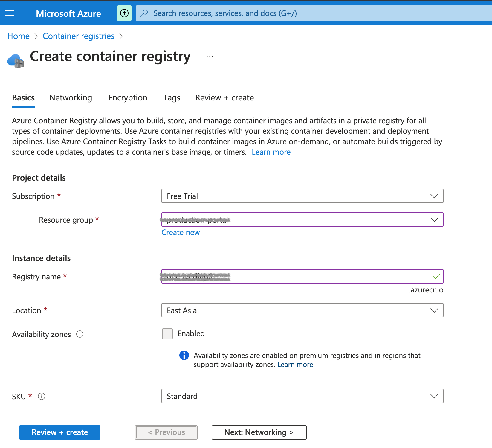Screen dimensions: 492x448
Task: Click Create new resource group link
Action: click(181, 232)
